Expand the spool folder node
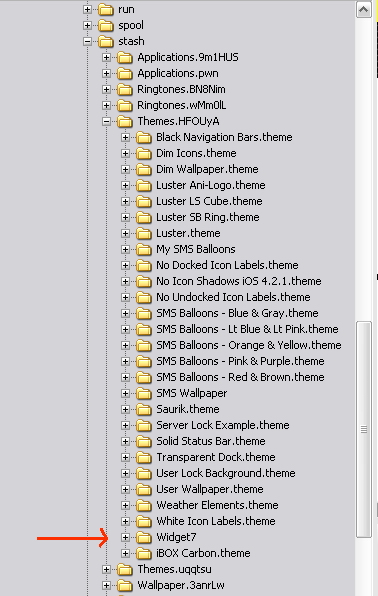378x596 pixels. [87, 25]
